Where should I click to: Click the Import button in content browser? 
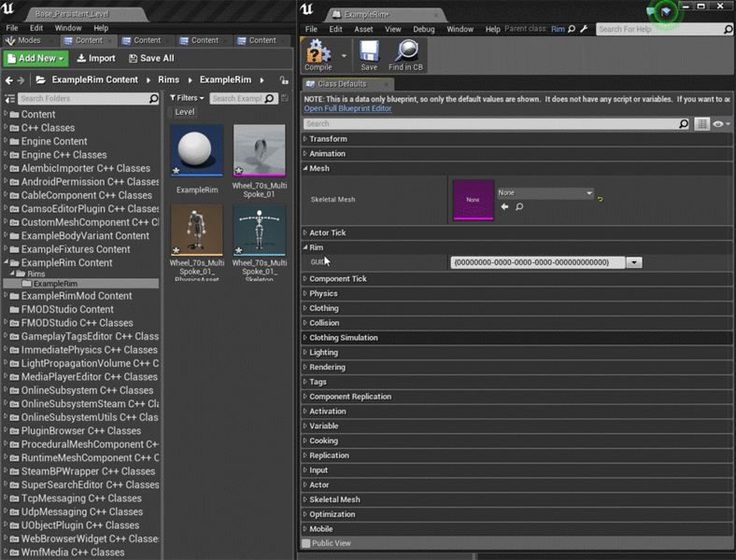(x=95, y=58)
